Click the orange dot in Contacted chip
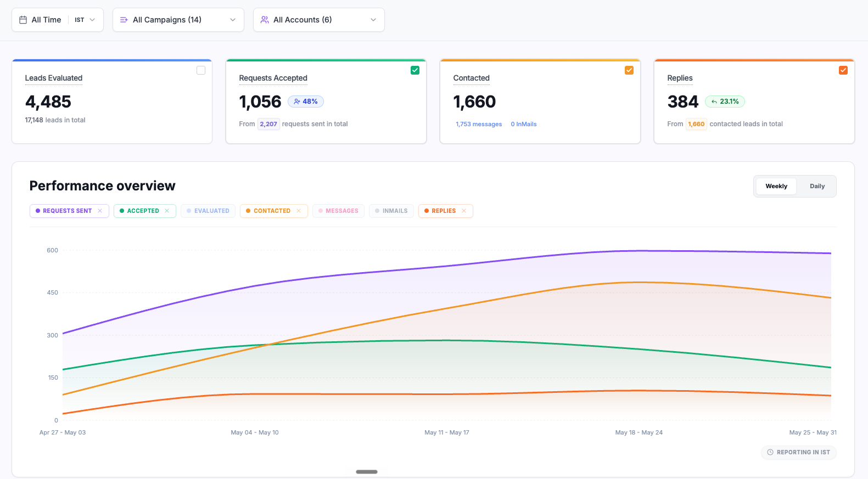The height and width of the screenshot is (479, 868). coord(248,211)
